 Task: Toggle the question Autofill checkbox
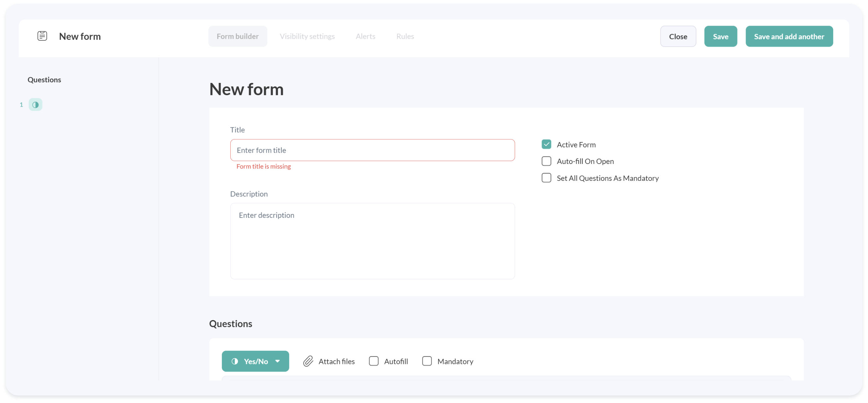(x=374, y=361)
